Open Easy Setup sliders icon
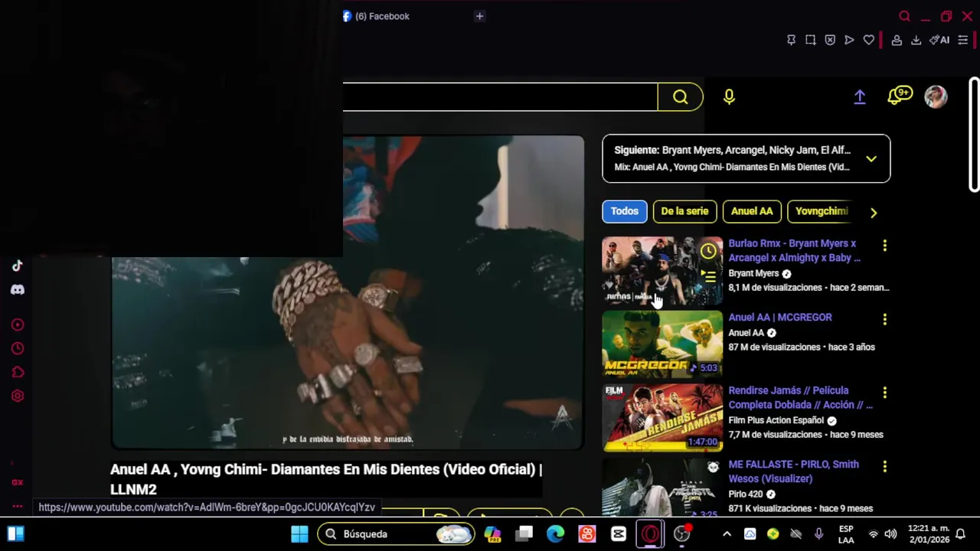The width and height of the screenshot is (980, 551). [x=963, y=40]
